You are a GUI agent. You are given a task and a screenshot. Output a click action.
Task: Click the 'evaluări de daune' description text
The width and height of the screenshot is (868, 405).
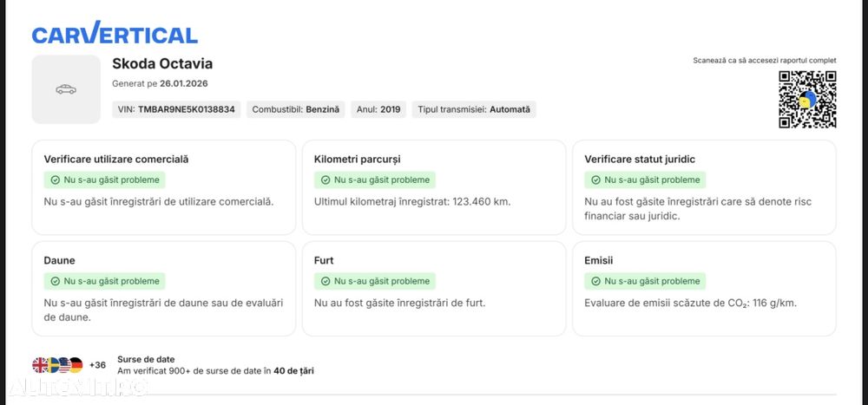163,310
